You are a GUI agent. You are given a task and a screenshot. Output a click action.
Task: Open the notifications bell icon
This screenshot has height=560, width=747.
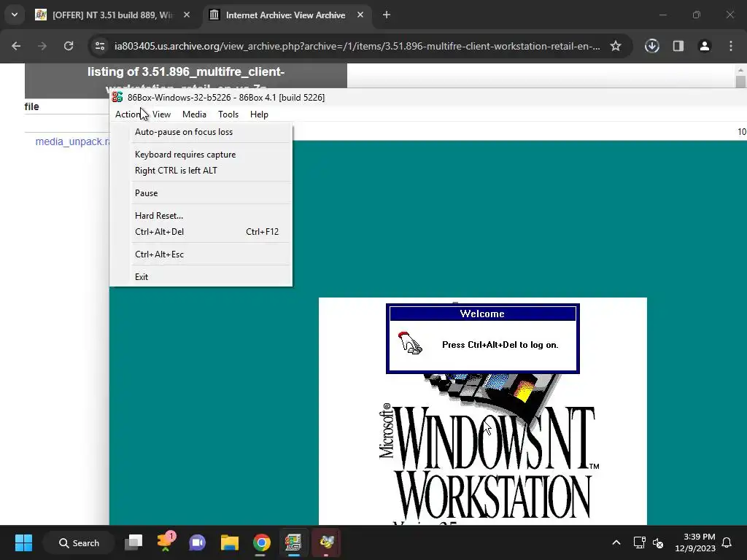(x=727, y=542)
